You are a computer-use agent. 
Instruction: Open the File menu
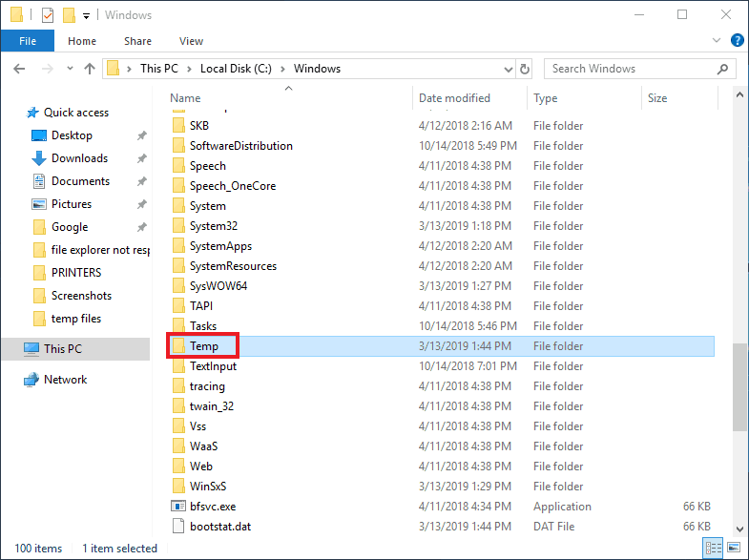pos(28,41)
